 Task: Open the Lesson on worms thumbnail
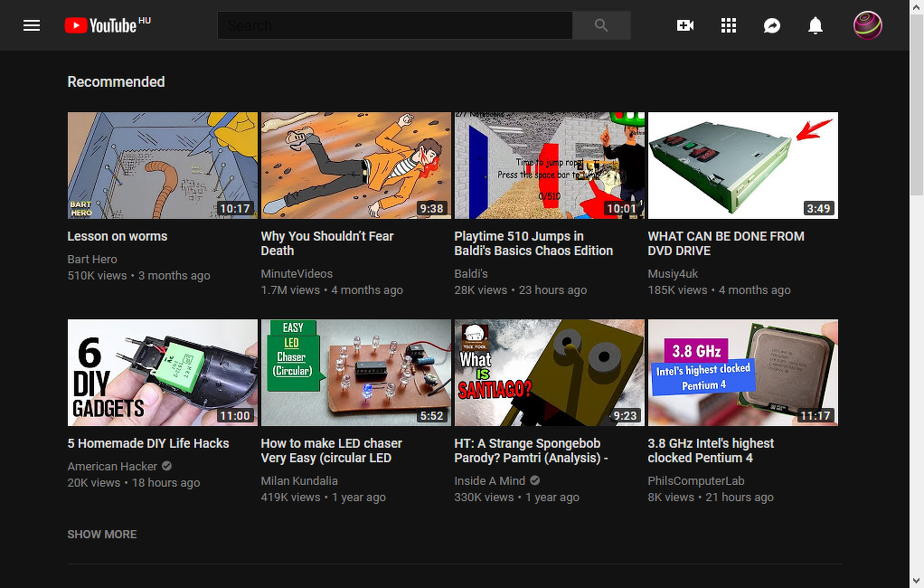tap(163, 166)
